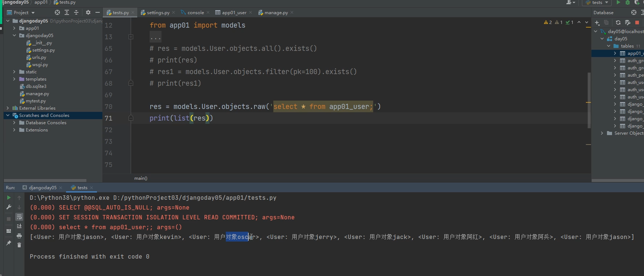Expand the static folder
644x276 pixels.
pyautogui.click(x=14, y=72)
